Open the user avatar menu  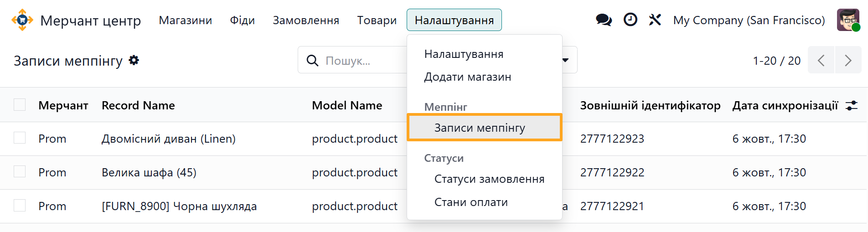pyautogui.click(x=848, y=20)
